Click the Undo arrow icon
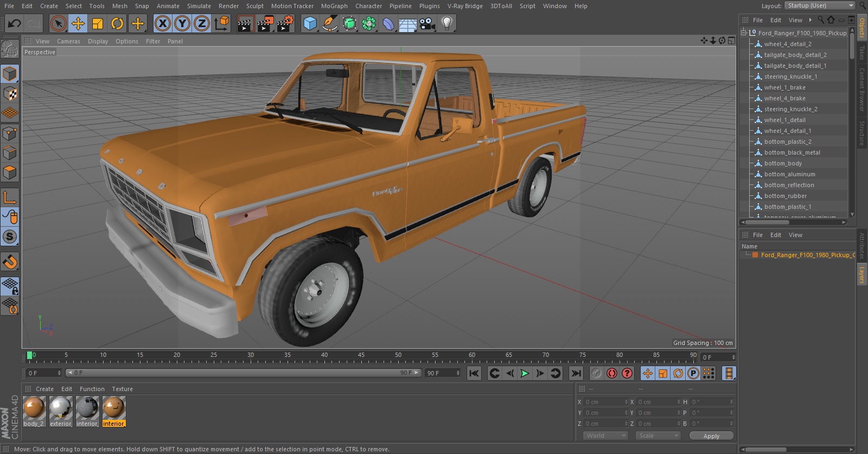 tap(14, 23)
